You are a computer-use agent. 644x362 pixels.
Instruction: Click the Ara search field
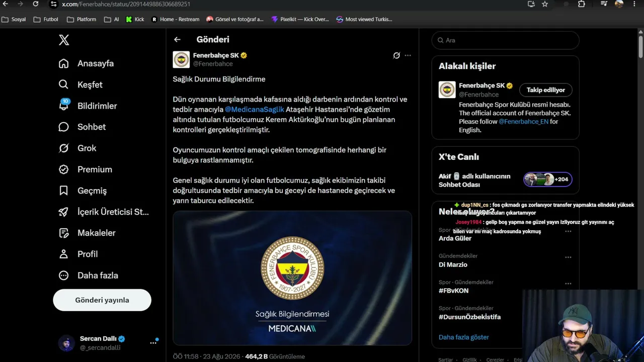tap(506, 40)
